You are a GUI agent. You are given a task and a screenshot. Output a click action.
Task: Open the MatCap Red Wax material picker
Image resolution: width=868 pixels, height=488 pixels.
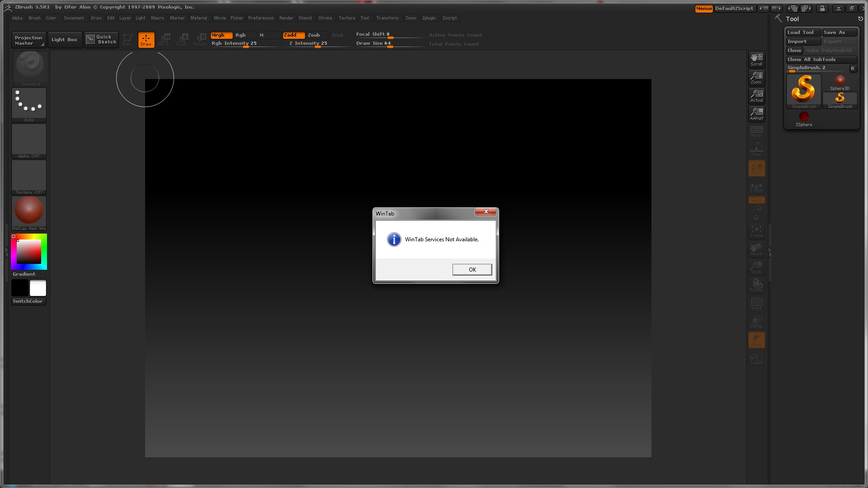pos(29,213)
